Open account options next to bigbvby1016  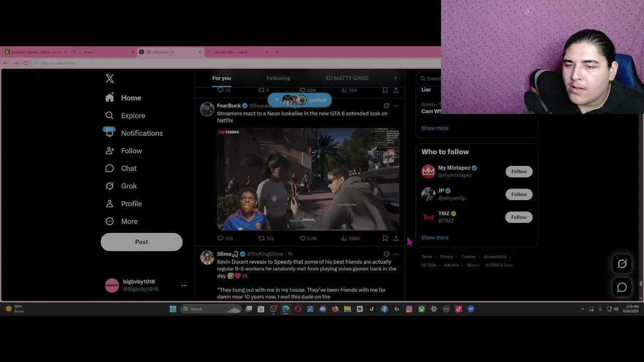[x=184, y=286]
